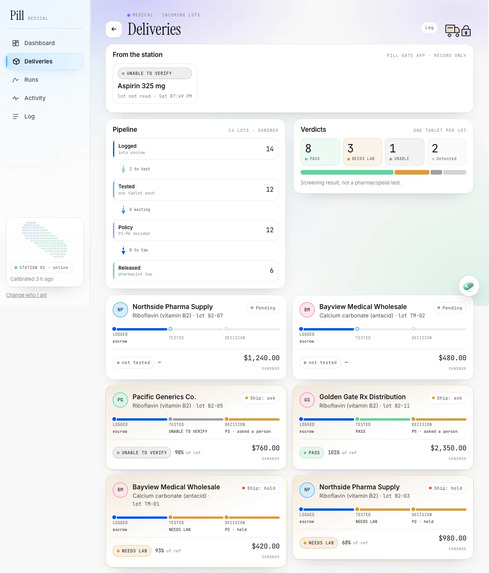The width and height of the screenshot is (489, 573).
Task: Select the Released pipeline stage row
Action: point(196,271)
